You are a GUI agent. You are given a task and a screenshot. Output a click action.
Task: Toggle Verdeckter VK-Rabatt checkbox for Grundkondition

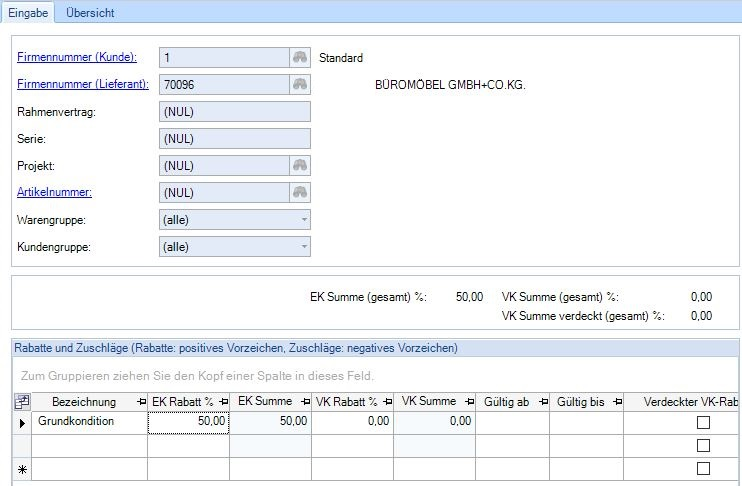(x=703, y=423)
